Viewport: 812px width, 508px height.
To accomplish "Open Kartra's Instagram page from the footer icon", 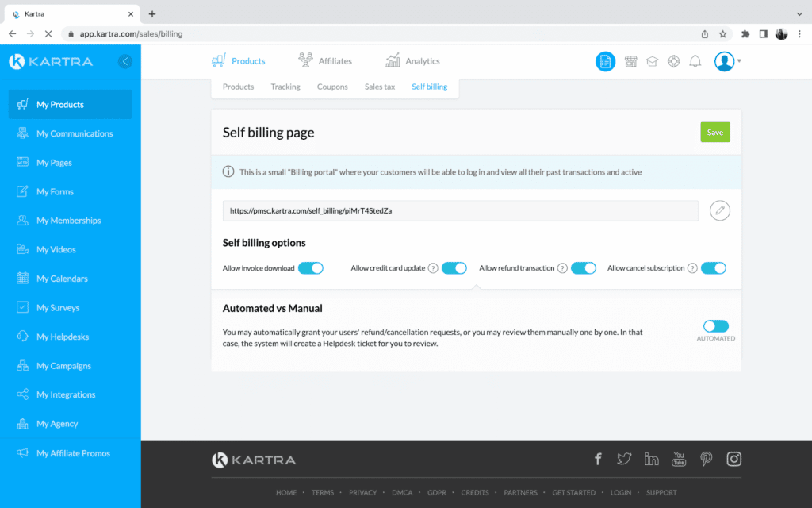I will 733,459.
